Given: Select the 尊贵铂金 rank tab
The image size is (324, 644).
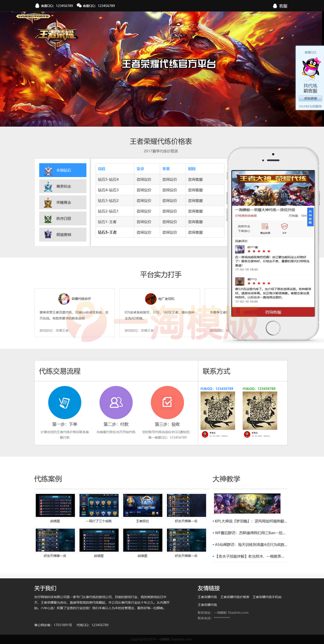Looking at the screenshot, I should (x=63, y=186).
